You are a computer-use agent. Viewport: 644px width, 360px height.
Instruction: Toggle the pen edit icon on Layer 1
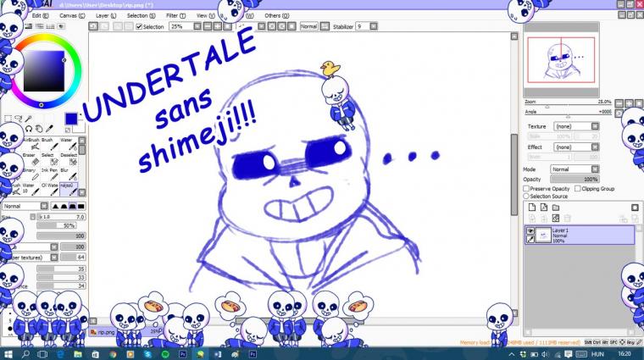click(530, 239)
